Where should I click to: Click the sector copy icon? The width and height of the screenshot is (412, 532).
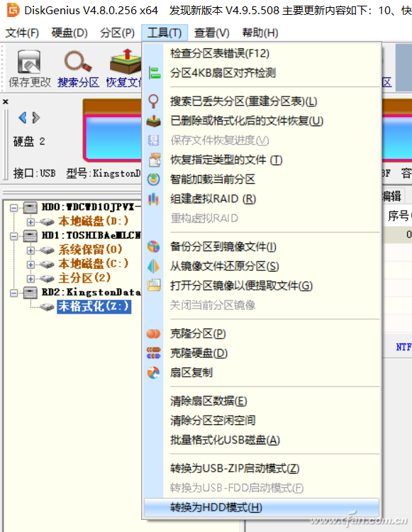(154, 373)
